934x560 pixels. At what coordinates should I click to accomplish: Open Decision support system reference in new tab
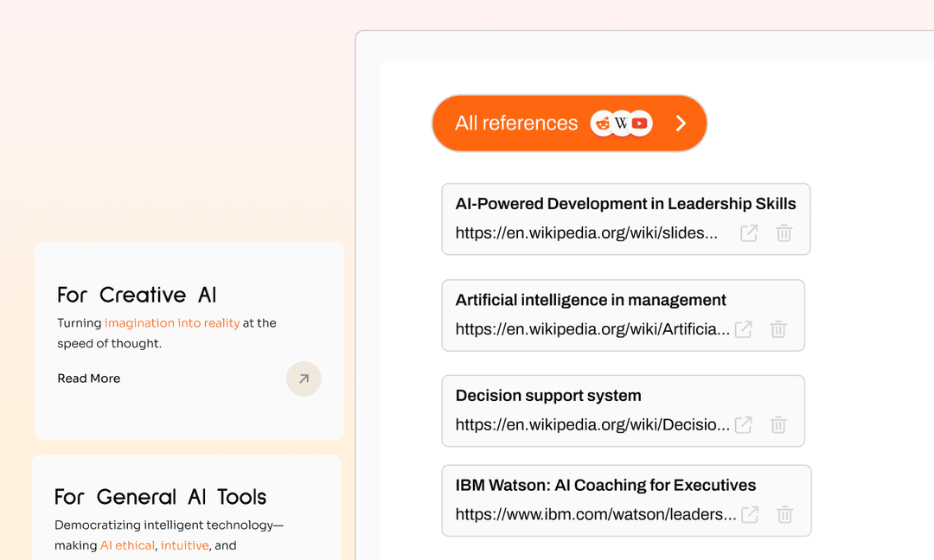click(743, 425)
